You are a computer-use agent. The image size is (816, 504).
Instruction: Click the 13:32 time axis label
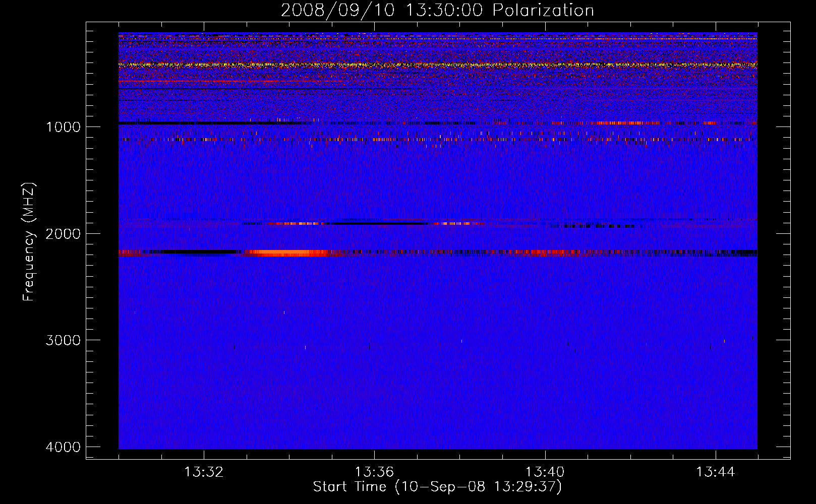(x=204, y=472)
